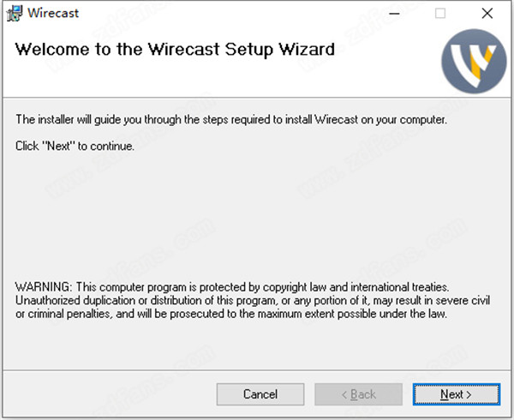Click the 'Setup Wizard' words in the heading
The image size is (514, 420).
(x=279, y=50)
